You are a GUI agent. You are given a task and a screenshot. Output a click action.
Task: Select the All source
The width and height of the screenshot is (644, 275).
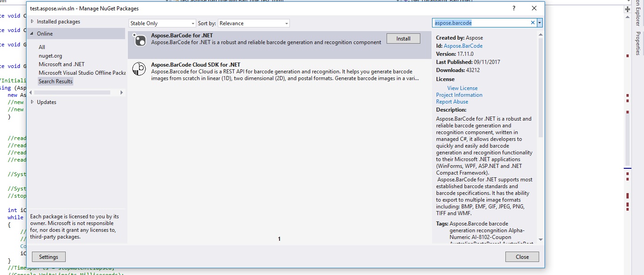[42, 47]
